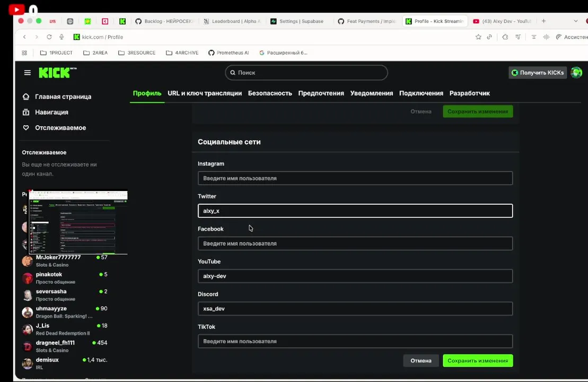588x382 pixels.
Task: Open Безопасность settings tab
Action: click(x=270, y=93)
